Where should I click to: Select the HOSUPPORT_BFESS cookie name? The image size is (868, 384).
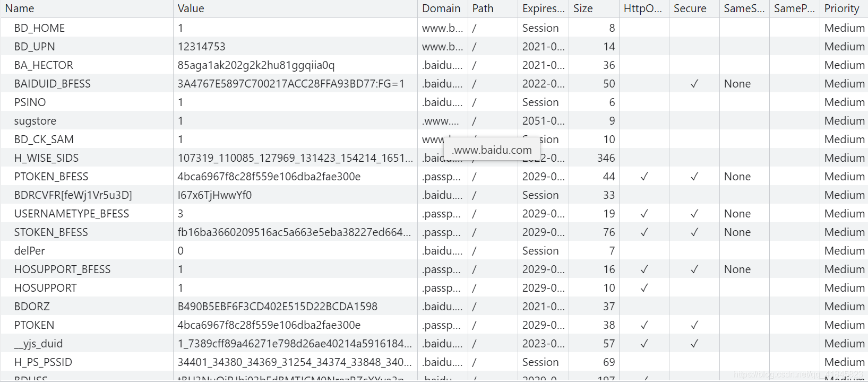click(63, 269)
